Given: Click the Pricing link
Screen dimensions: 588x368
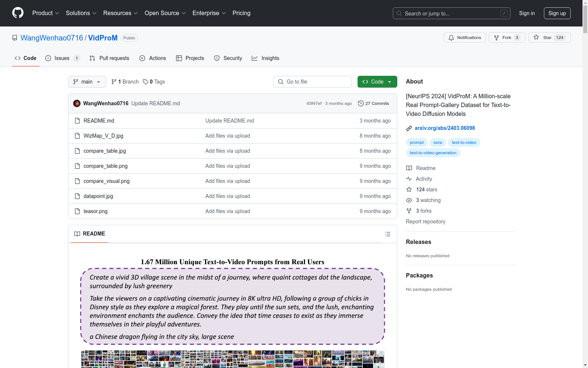Looking at the screenshot, I should coord(241,13).
